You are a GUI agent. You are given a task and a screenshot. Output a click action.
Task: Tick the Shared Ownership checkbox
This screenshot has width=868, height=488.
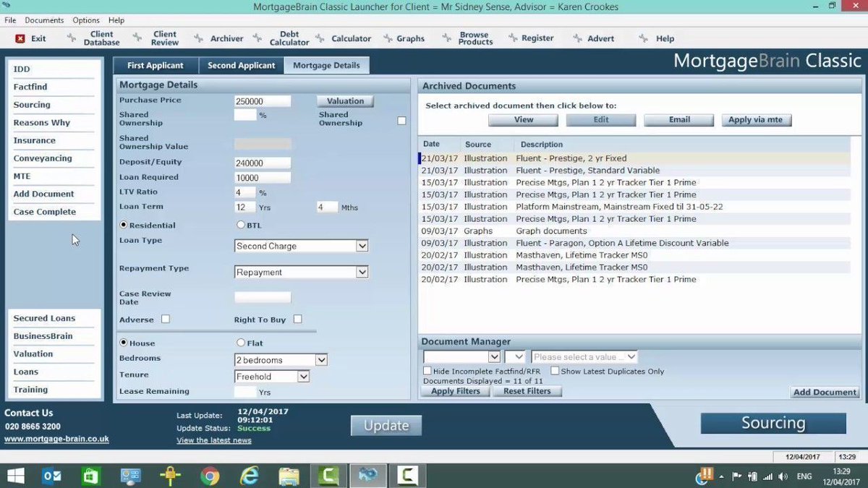(402, 121)
